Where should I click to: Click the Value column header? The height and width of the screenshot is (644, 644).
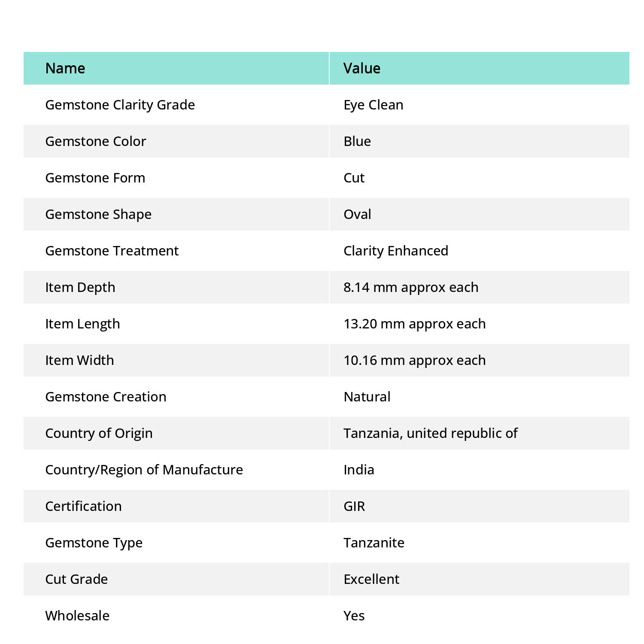tap(362, 68)
